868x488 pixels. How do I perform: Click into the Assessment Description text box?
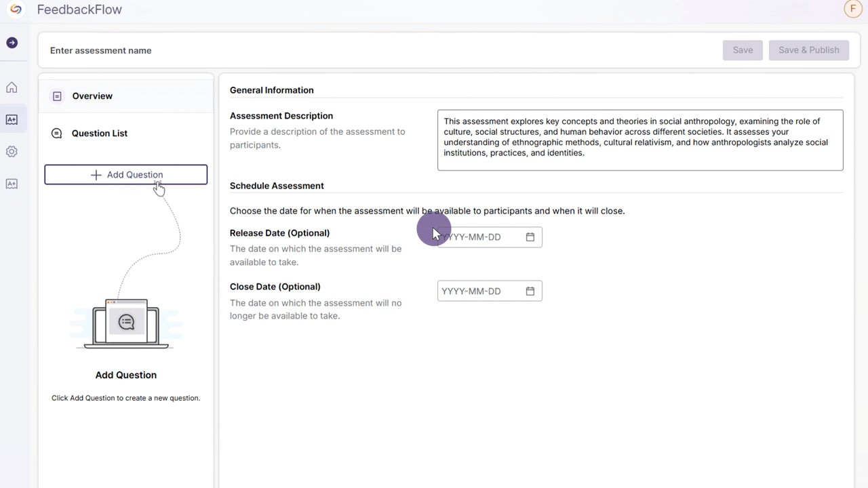pos(639,140)
